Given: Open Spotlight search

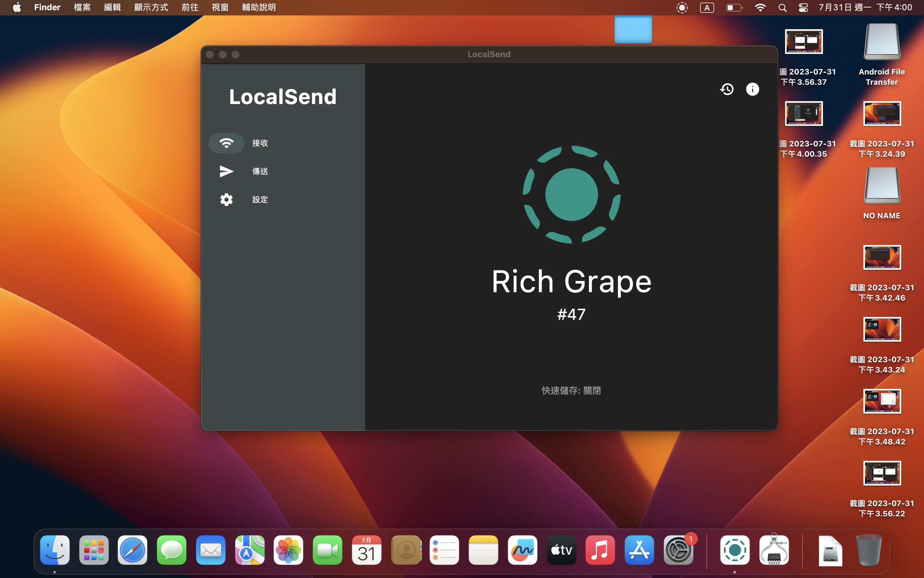Looking at the screenshot, I should 782,8.
